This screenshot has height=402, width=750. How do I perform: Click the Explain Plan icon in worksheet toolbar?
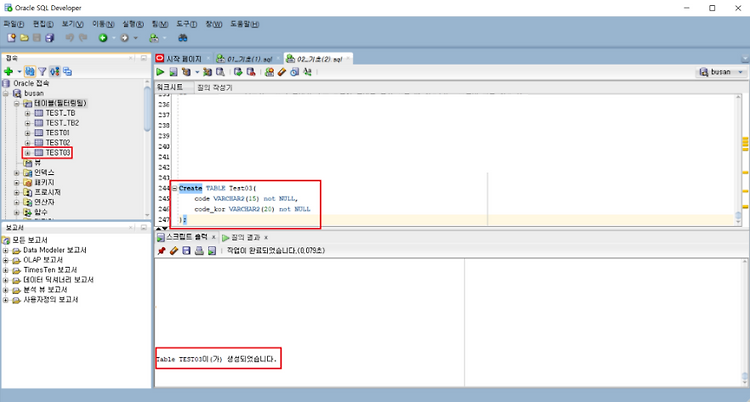coord(187,72)
